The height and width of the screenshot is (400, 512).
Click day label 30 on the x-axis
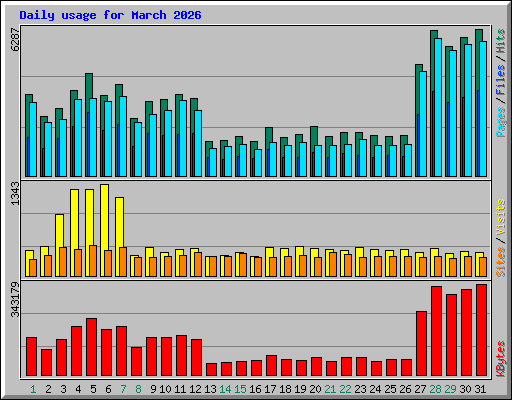click(x=465, y=389)
